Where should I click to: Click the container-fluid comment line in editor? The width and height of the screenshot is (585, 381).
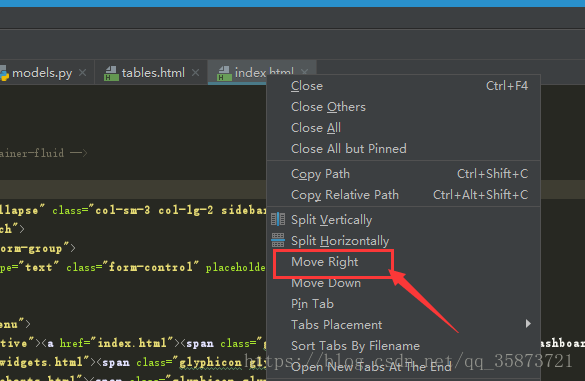click(43, 153)
